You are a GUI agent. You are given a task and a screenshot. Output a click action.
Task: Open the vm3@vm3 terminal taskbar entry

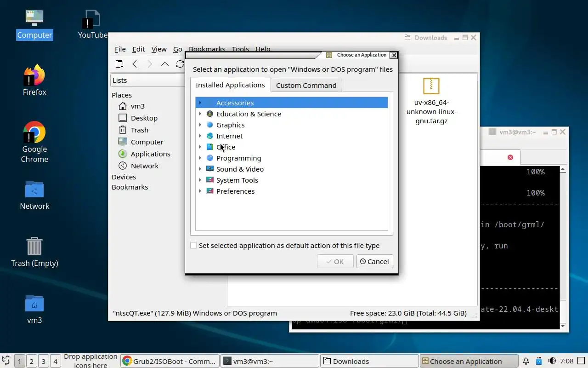[270, 361]
